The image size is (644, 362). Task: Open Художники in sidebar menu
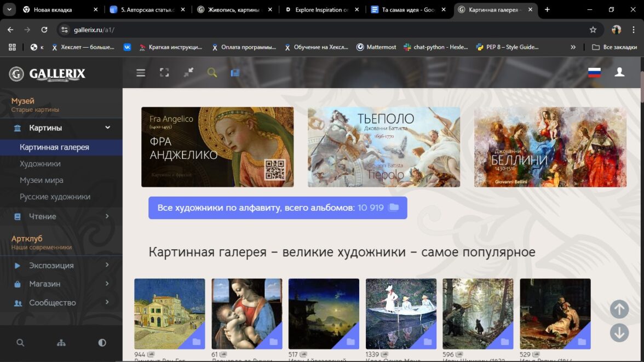[x=47, y=164]
